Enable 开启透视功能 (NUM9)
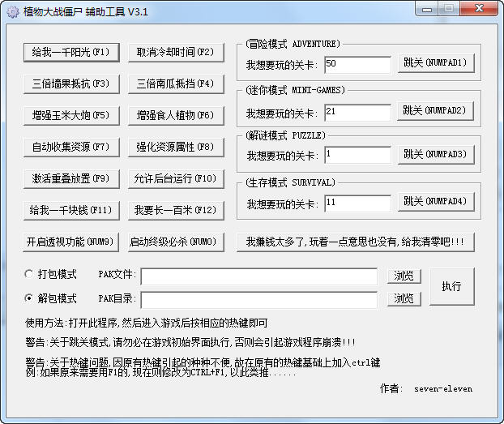 pyautogui.click(x=70, y=242)
